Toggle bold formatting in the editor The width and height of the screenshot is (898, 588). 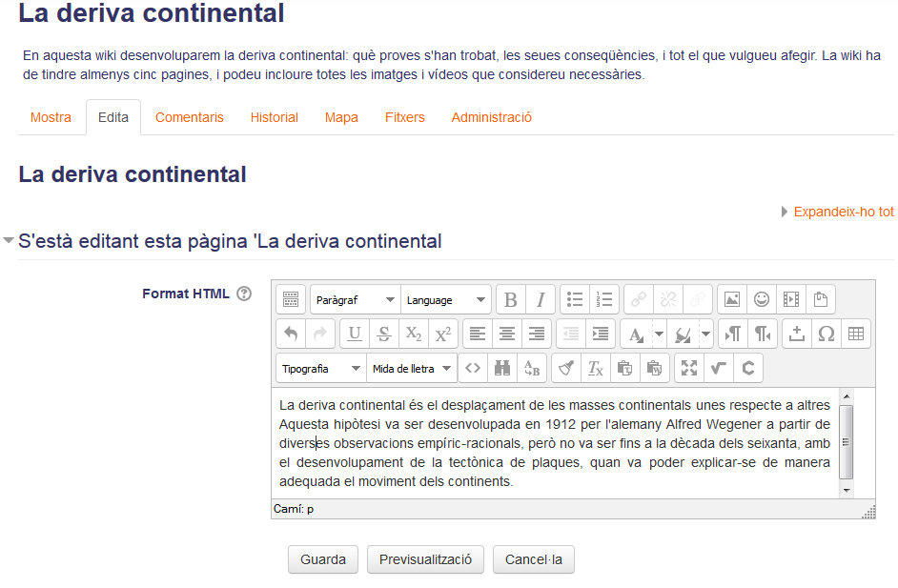[511, 299]
